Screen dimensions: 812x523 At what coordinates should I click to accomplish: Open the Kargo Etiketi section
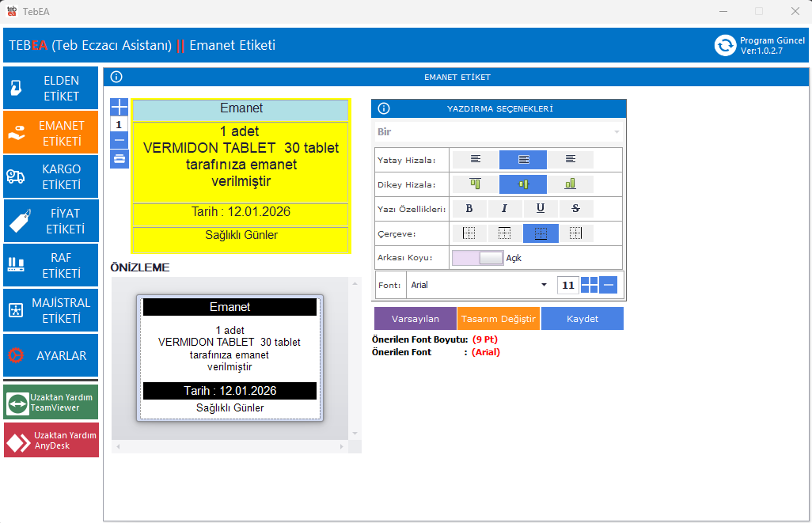tap(51, 177)
